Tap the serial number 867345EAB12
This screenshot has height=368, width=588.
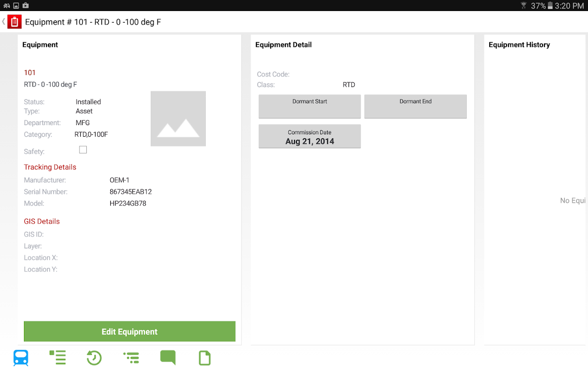pos(131,192)
